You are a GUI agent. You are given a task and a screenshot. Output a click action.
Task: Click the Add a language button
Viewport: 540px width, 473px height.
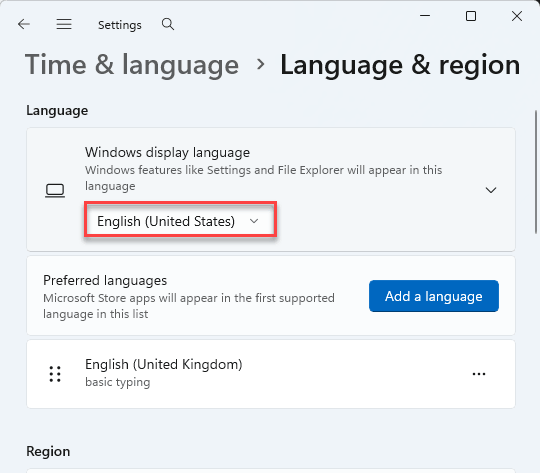tap(434, 296)
